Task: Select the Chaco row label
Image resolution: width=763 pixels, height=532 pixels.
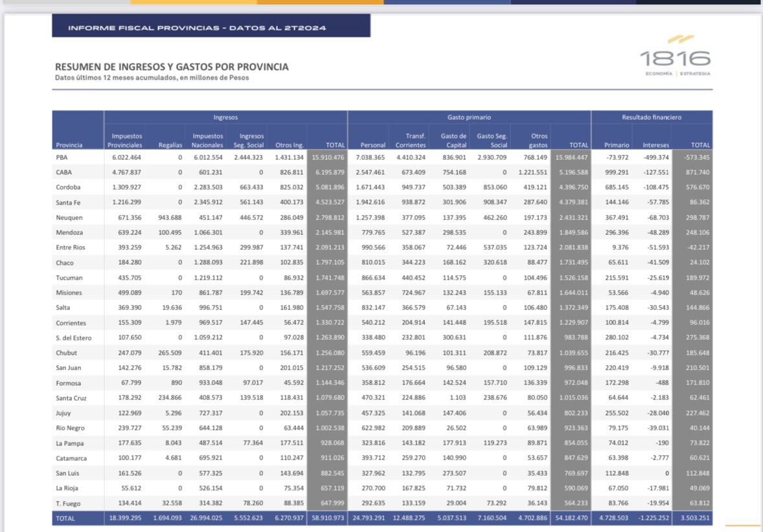Action: point(65,263)
